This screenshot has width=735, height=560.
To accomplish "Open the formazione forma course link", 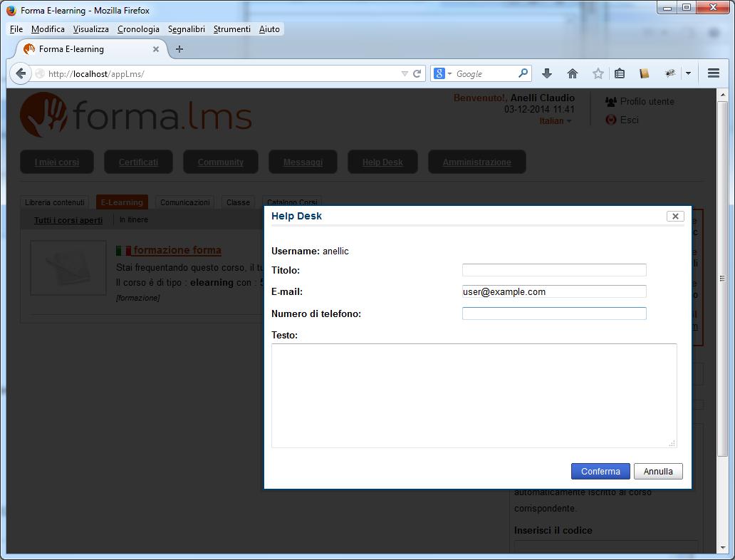I will pyautogui.click(x=176, y=250).
